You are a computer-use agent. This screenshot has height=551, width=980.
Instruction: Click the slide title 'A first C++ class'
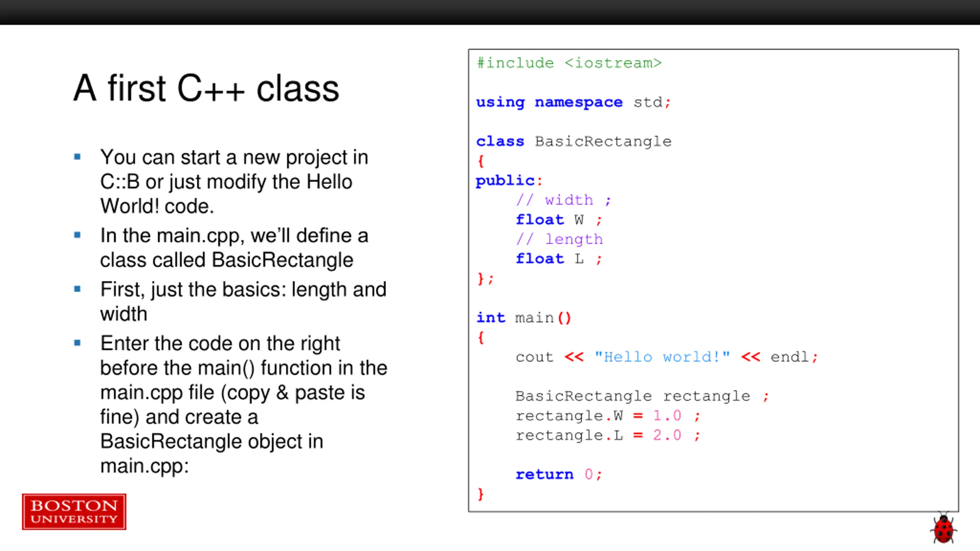pos(206,88)
